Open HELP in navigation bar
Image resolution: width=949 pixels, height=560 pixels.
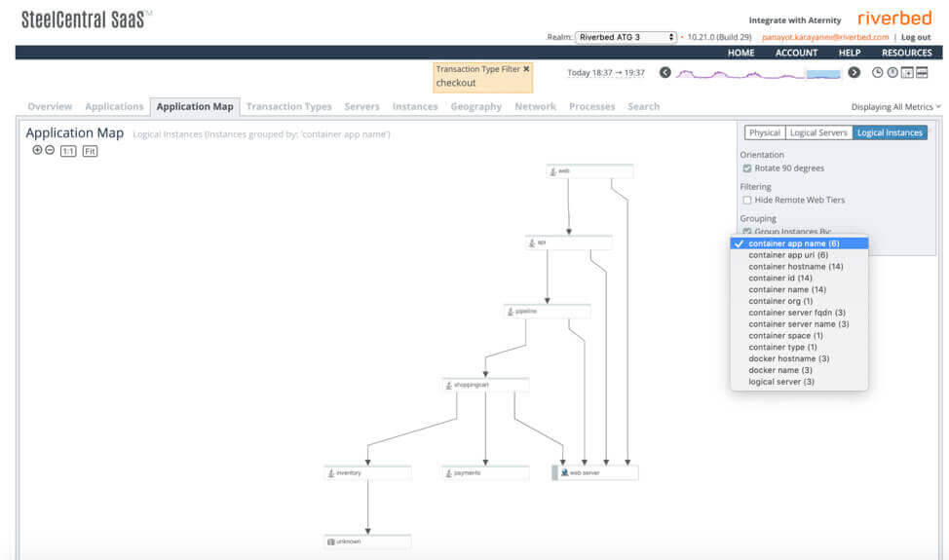[x=850, y=53]
